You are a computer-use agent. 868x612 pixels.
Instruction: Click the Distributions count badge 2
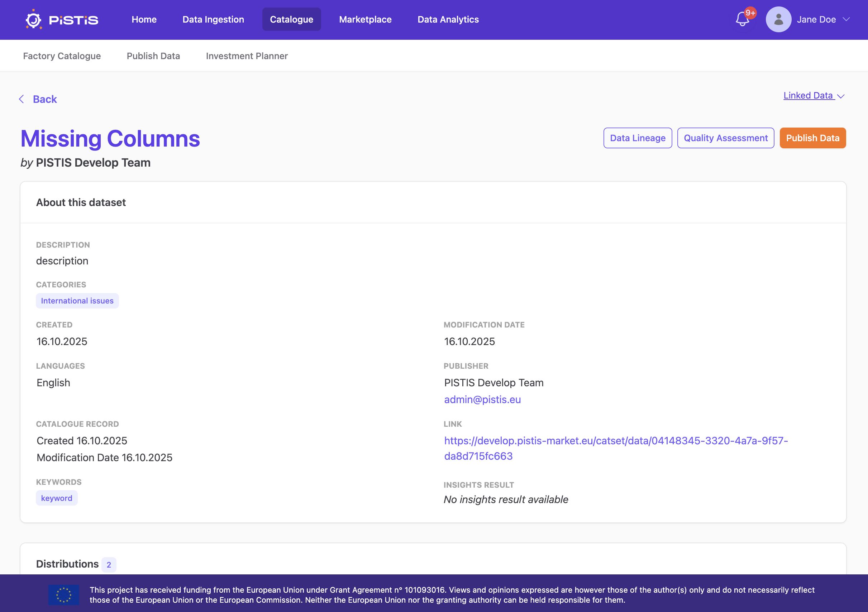coord(109,565)
